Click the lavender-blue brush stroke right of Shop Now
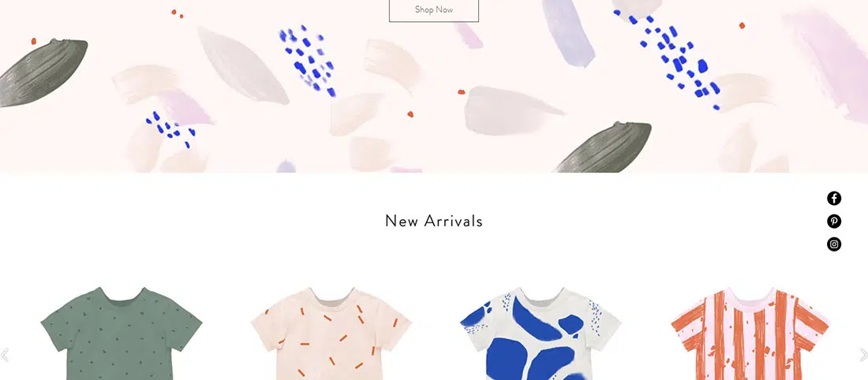The image size is (868, 380). pyautogui.click(x=567, y=33)
